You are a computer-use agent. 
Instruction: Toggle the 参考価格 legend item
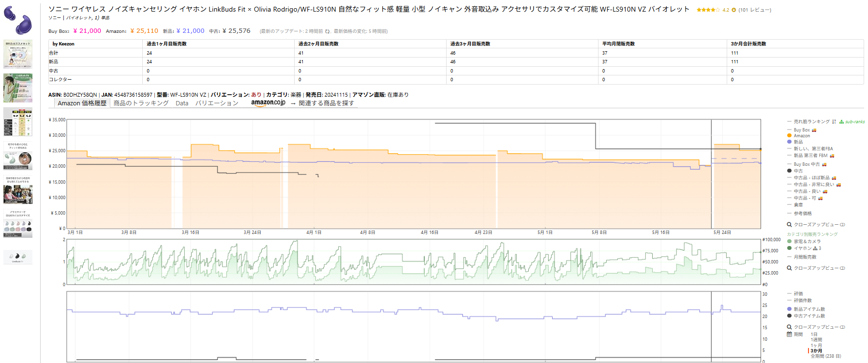click(x=799, y=214)
